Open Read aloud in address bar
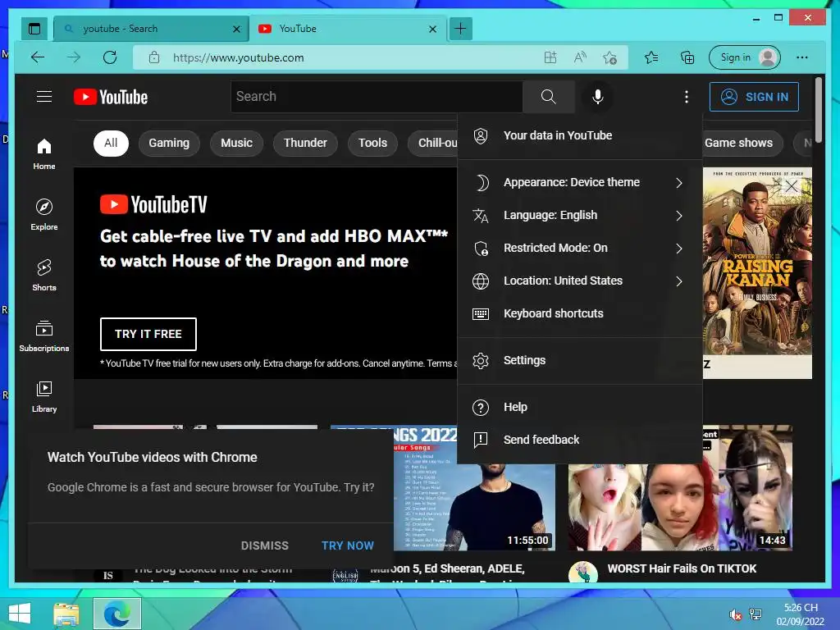The height and width of the screenshot is (630, 840). coord(580,57)
